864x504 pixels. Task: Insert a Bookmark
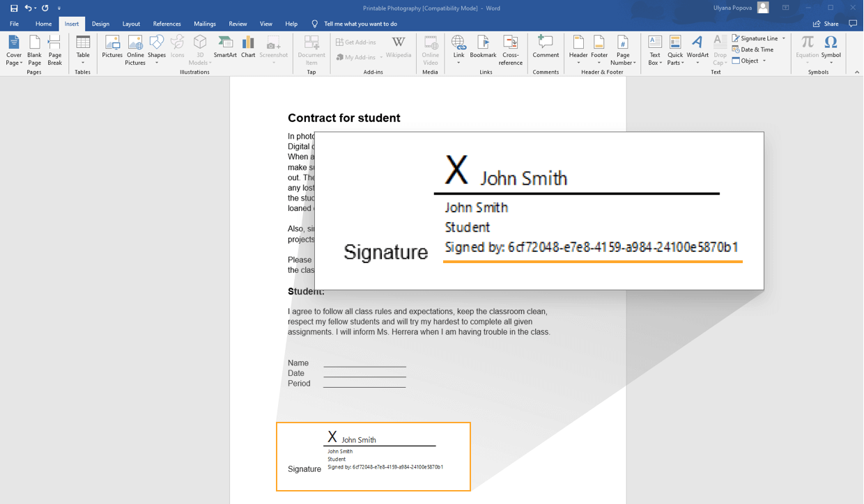483,47
